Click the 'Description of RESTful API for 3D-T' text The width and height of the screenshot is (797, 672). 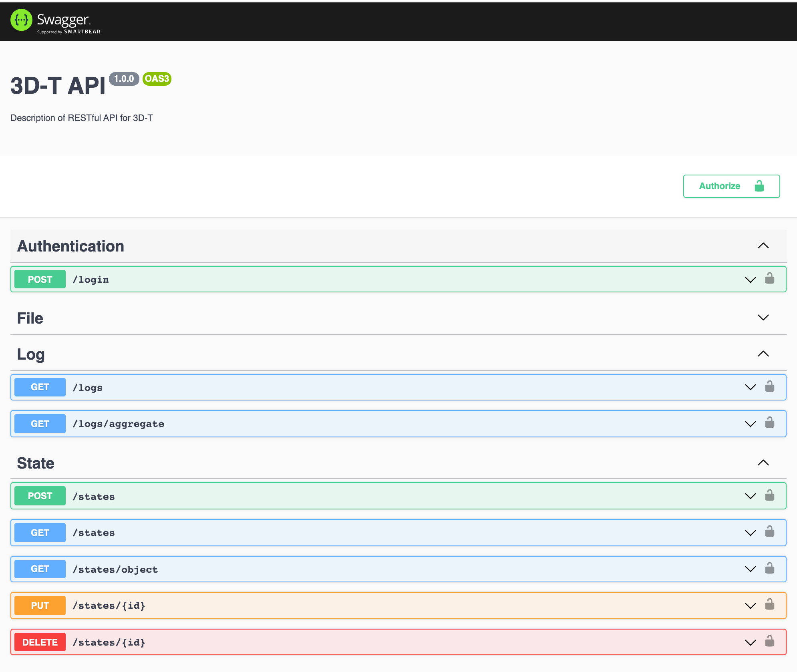(82, 118)
